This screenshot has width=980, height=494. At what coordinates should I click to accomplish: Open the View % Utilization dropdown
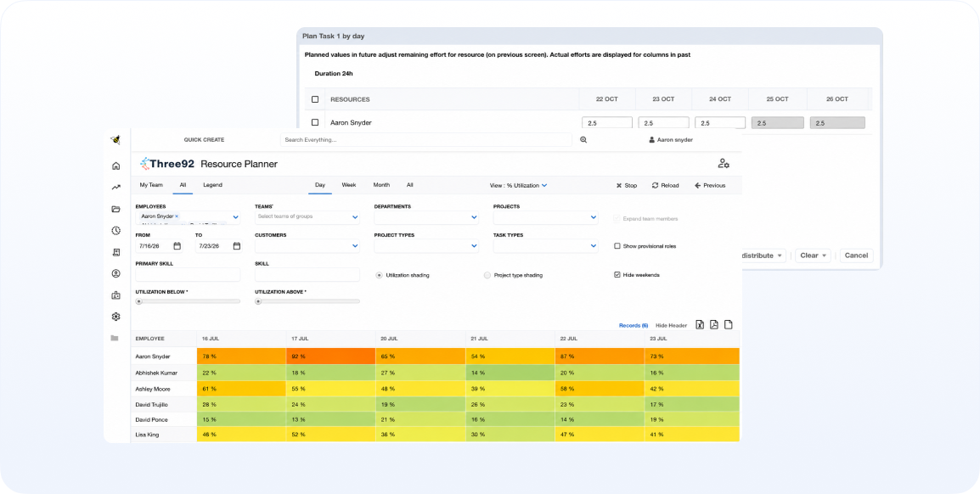(518, 186)
